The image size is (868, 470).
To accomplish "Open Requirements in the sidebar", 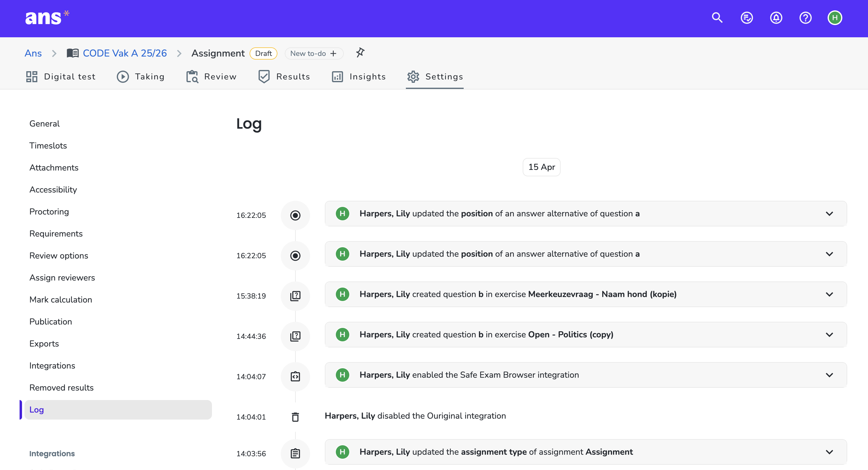I will (56, 234).
